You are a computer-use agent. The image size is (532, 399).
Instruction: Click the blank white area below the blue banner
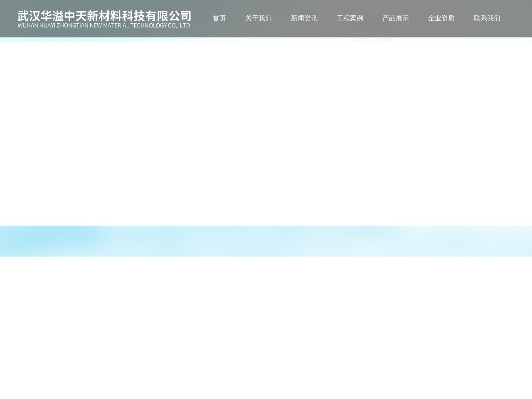coord(266,324)
